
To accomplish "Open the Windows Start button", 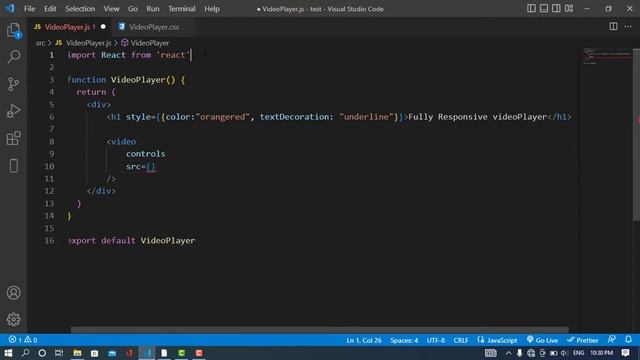I will pyautogui.click(x=8, y=353).
